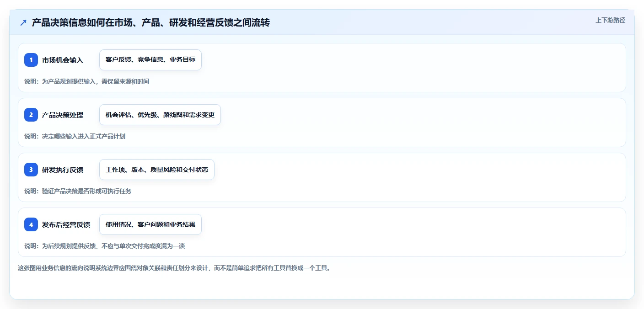The height and width of the screenshot is (309, 644).
Task: Click the note 验证产品决策是否形成可执行任务
Action: [x=78, y=191]
